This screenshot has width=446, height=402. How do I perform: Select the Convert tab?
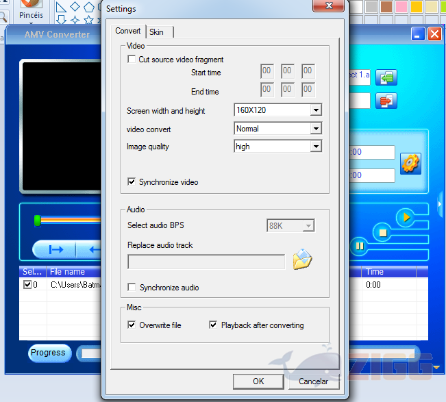pyautogui.click(x=128, y=31)
